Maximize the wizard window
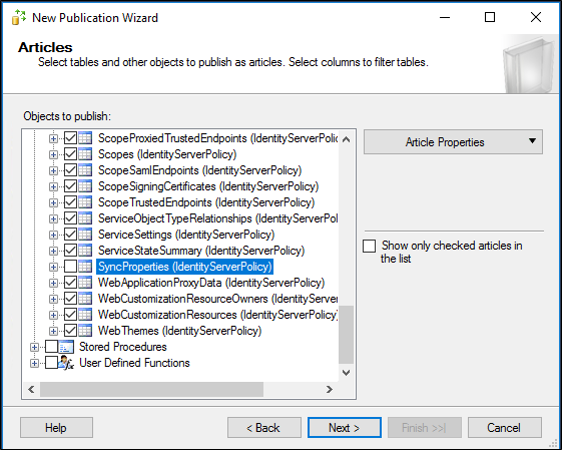Viewport: 562px width, 450px height. [490, 17]
